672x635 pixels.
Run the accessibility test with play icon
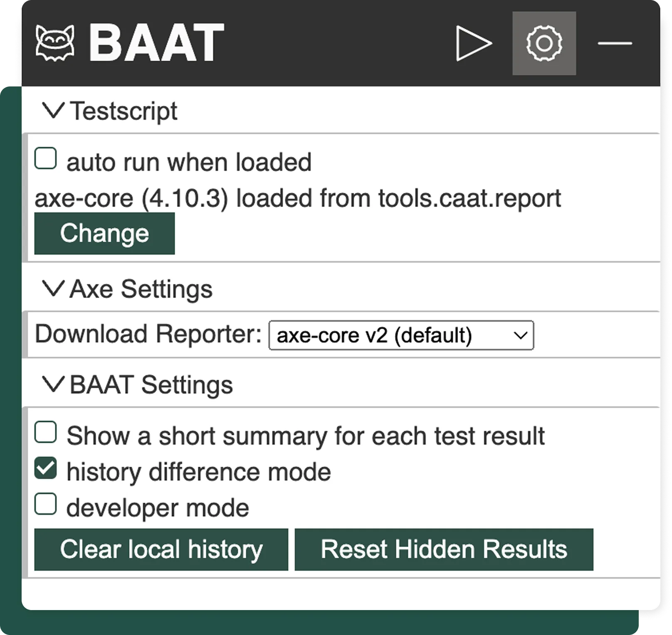coord(474,43)
